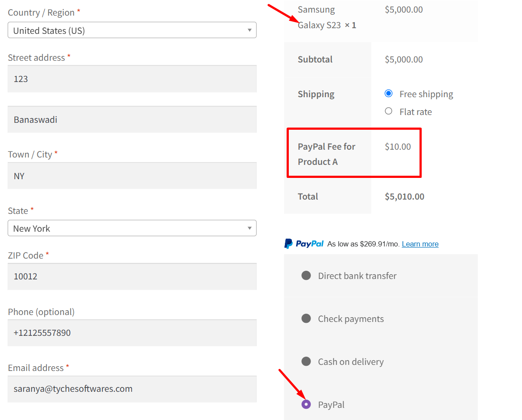Click the Phone number input field
This screenshot has height=420, width=522.
[x=132, y=333]
